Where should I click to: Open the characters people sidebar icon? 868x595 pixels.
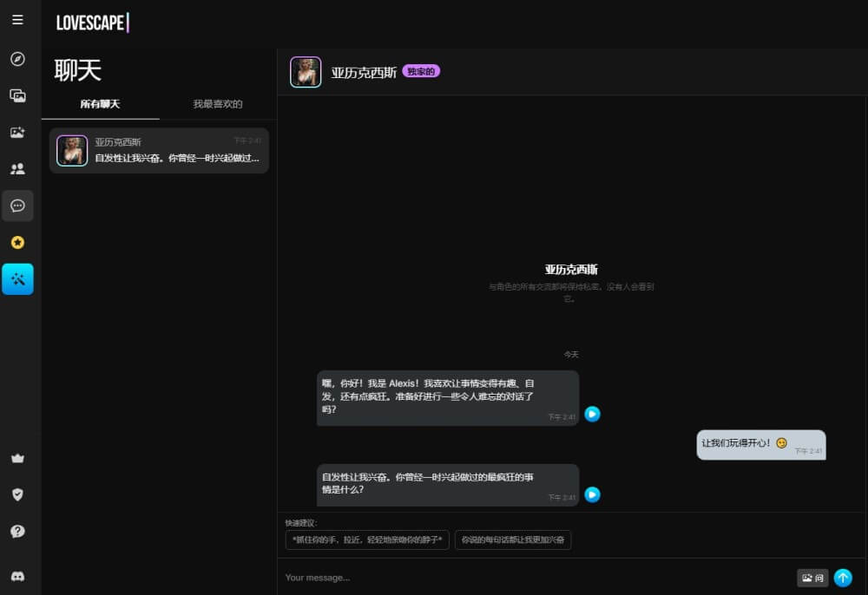pyautogui.click(x=17, y=168)
